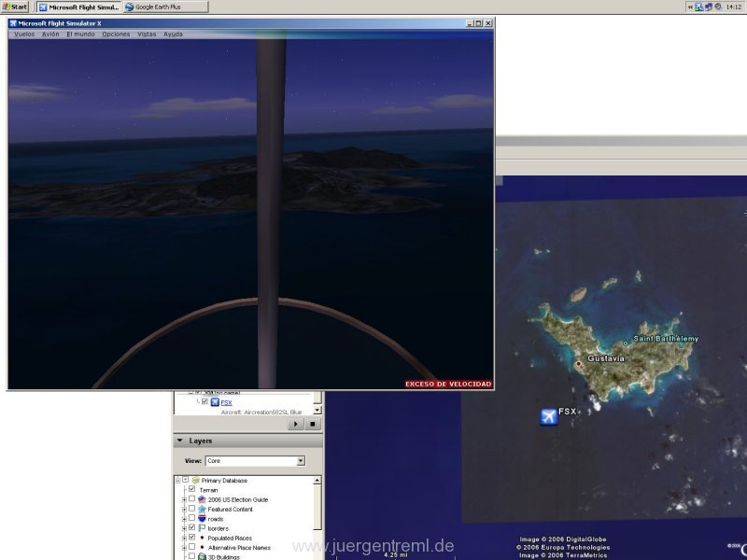Disable the borders layer checkbox

click(191, 527)
